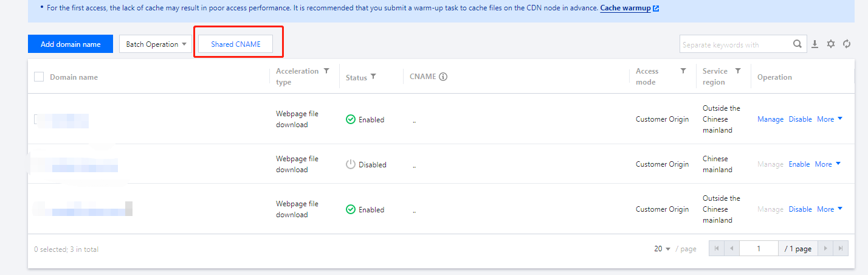Click Manage for the first domain
Viewport: 868px width, 275px height.
[770, 119]
